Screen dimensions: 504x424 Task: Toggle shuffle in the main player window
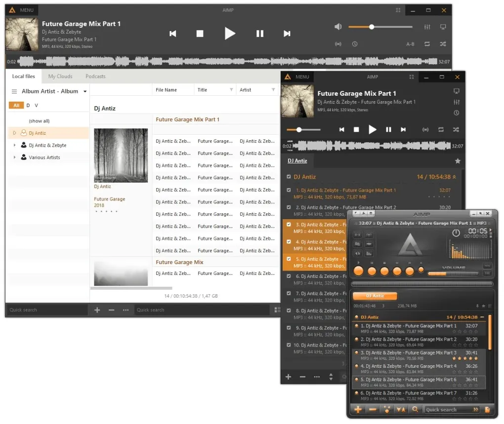[443, 44]
